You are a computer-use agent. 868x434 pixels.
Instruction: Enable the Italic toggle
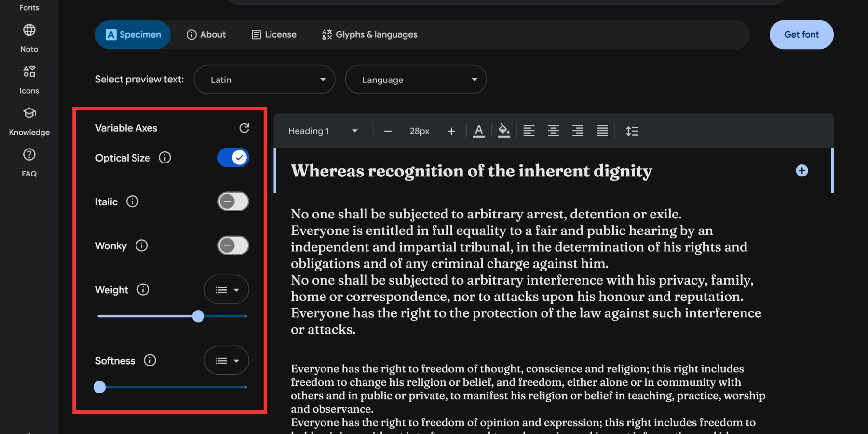click(x=233, y=202)
